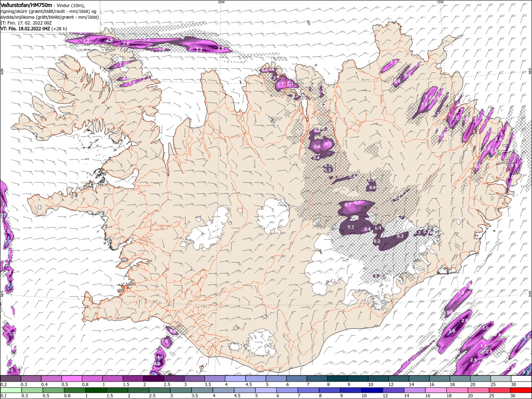Click the valid time VT: Fös. 18.02.2022 04Z
Viewport: 532px width, 399px height.
pyautogui.click(x=25, y=29)
